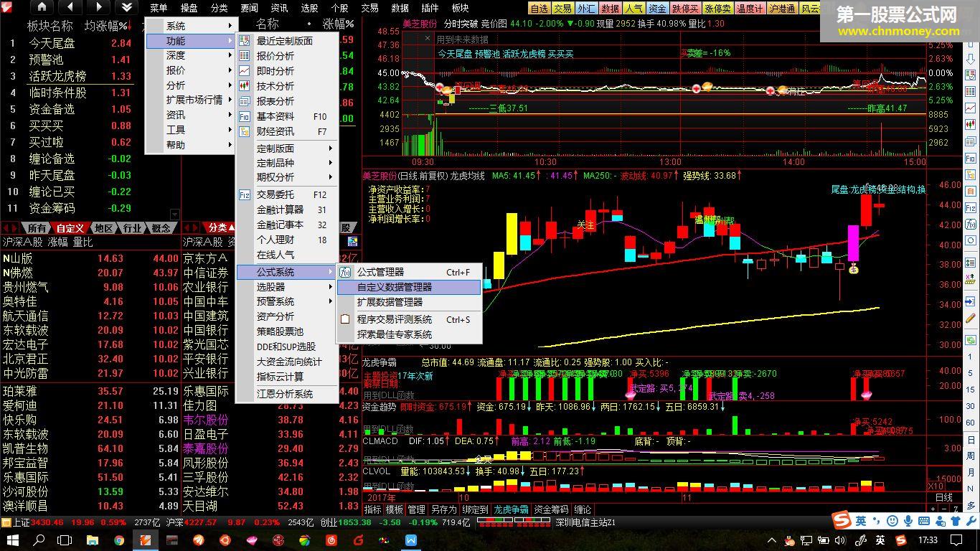
Task: Select 自定义数据管理器 in the submenu
Action: tap(409, 287)
